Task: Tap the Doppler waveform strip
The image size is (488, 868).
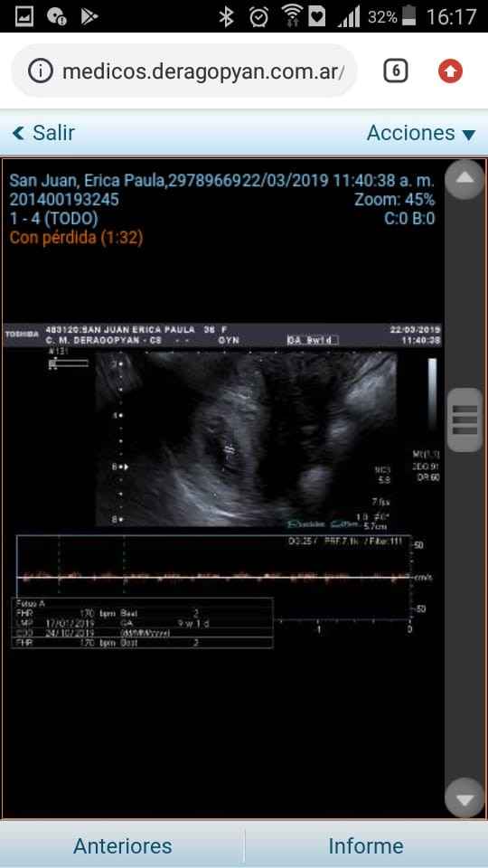Action: coord(213,577)
